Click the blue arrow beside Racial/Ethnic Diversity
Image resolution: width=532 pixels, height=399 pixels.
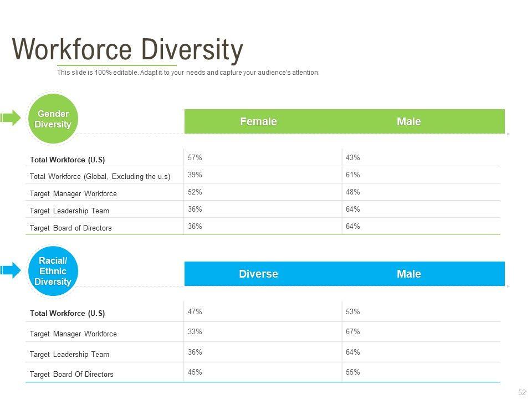pos(11,270)
